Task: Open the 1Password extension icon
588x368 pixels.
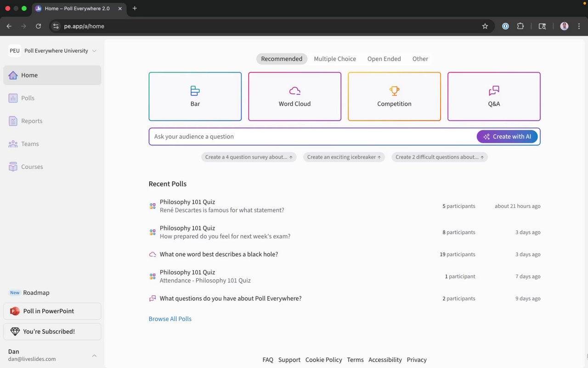Action: (505, 26)
